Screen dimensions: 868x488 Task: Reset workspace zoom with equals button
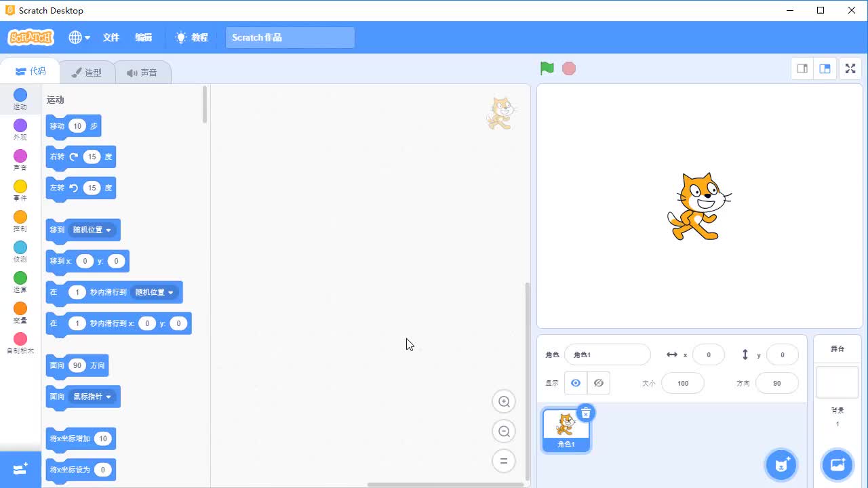[x=504, y=461]
